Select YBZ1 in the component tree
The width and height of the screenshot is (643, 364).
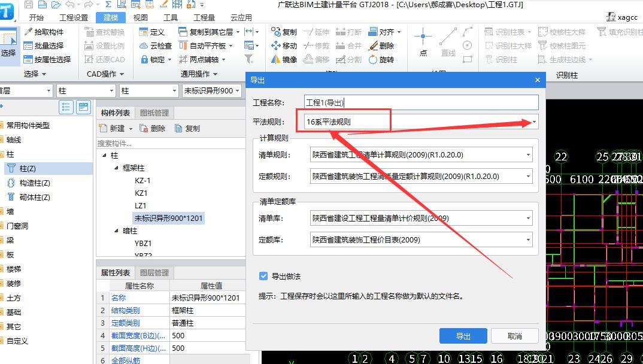pyautogui.click(x=143, y=243)
